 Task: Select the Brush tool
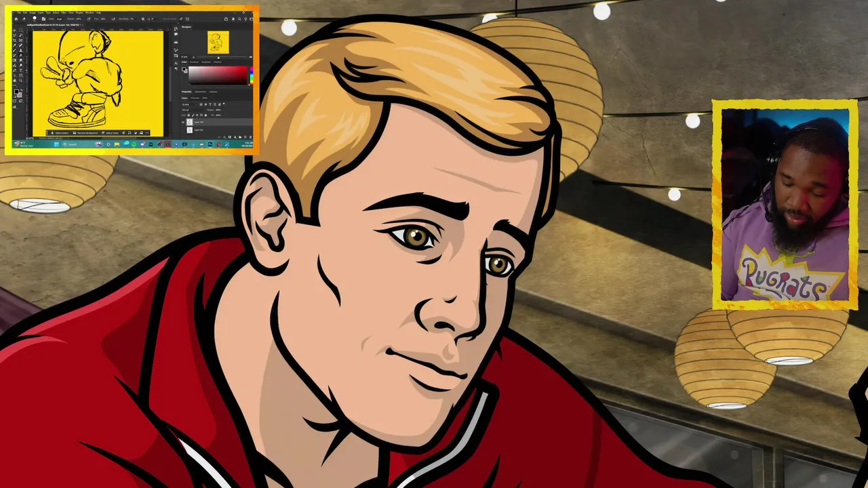pyautogui.click(x=14, y=50)
